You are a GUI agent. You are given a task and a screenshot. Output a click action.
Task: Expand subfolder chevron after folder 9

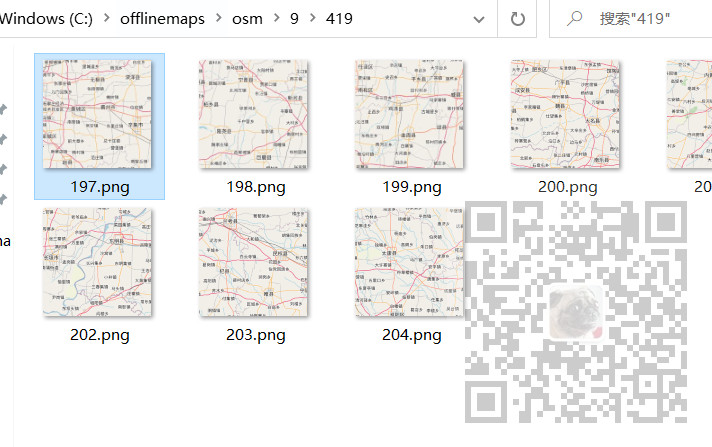pos(312,18)
